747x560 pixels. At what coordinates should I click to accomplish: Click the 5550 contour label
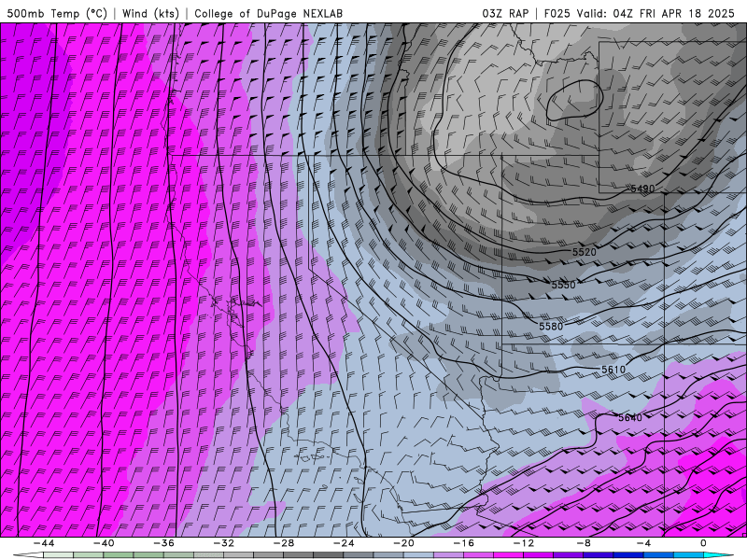(x=564, y=285)
